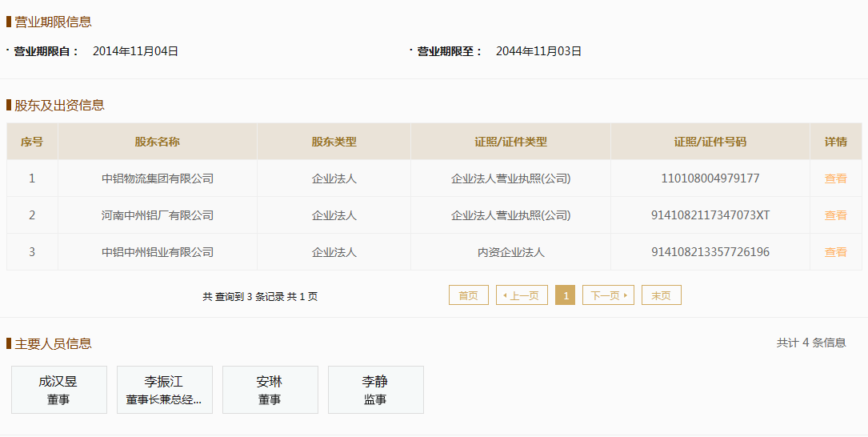Click the 证照/证件号码 column header

[x=710, y=141]
